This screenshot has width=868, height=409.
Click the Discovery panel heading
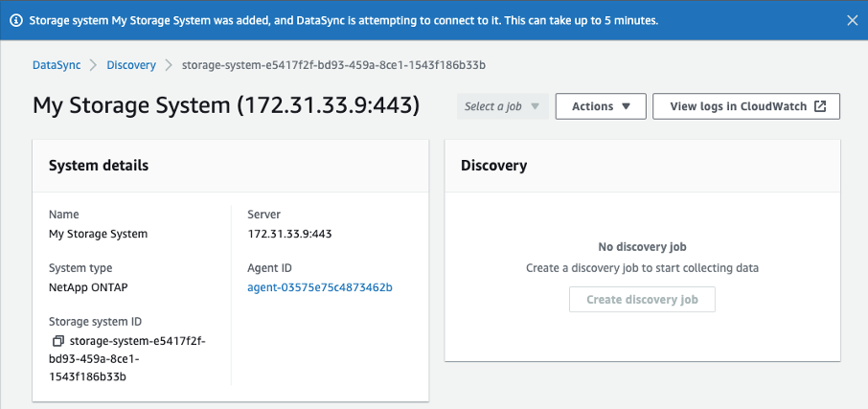493,165
